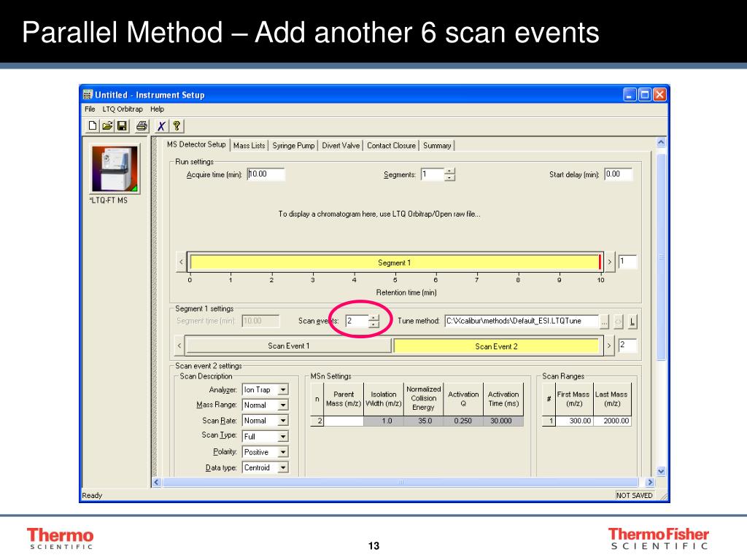Select the LTQ-FT MS instrument icon
Screen dimensions: 747x560
(115, 169)
